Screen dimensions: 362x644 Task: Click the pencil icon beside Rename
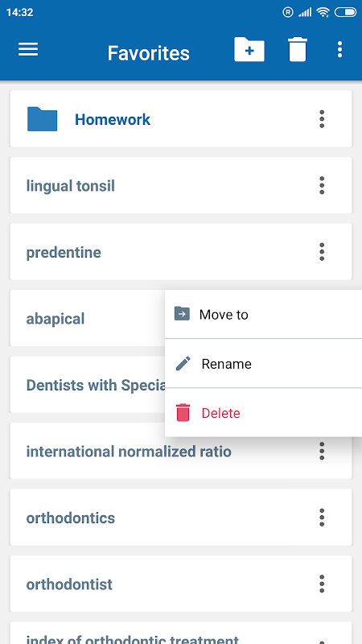click(x=183, y=364)
